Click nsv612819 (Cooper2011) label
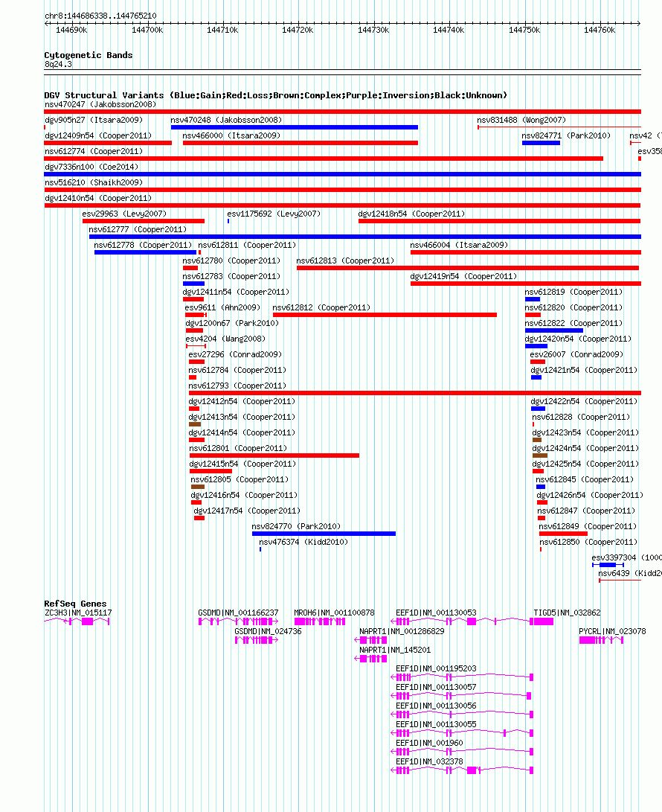 point(573,291)
